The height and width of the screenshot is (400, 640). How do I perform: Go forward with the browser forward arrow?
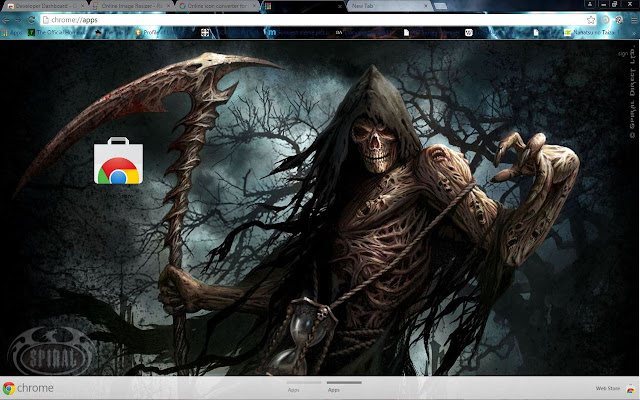click(x=18, y=20)
